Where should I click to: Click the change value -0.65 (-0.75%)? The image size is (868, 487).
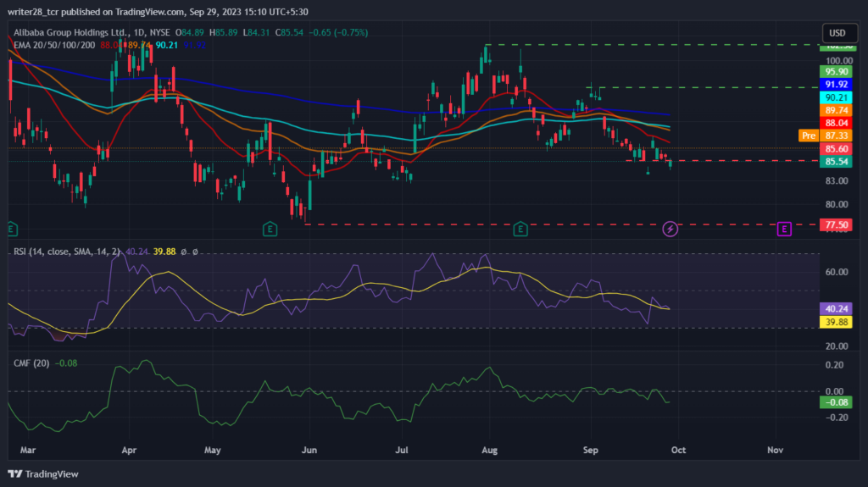(x=337, y=33)
